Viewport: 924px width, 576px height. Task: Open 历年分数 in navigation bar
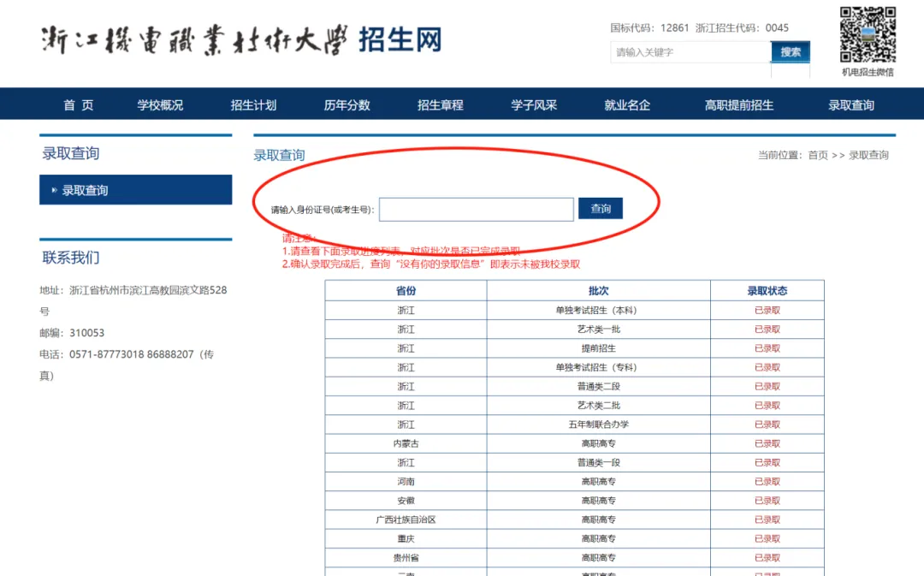pyautogui.click(x=346, y=105)
